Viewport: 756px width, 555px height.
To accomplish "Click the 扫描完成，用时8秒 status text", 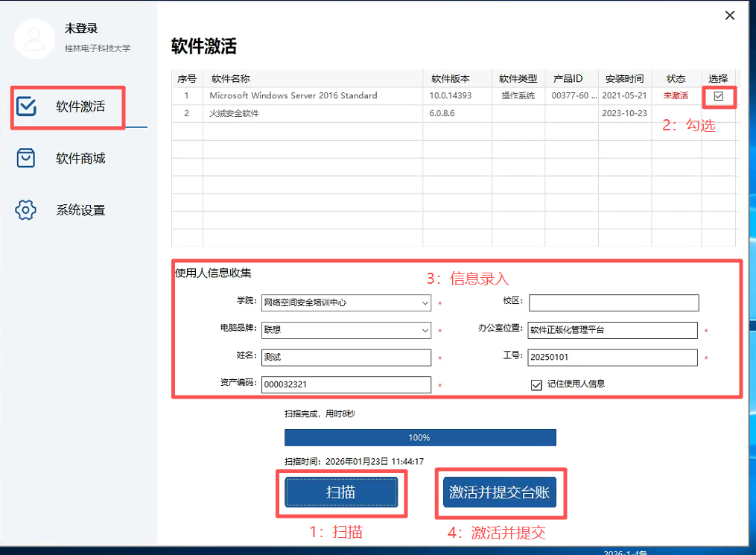I will (x=320, y=413).
